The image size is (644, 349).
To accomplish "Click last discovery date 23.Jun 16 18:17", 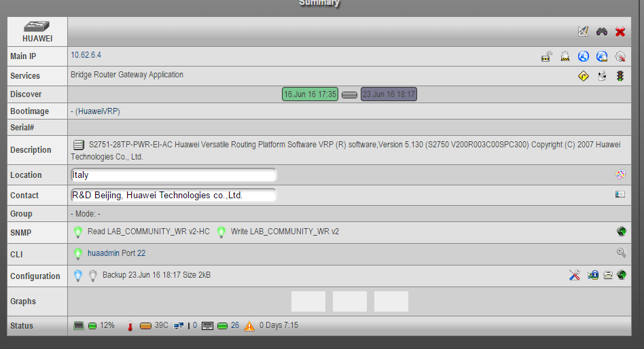I will tap(389, 94).
